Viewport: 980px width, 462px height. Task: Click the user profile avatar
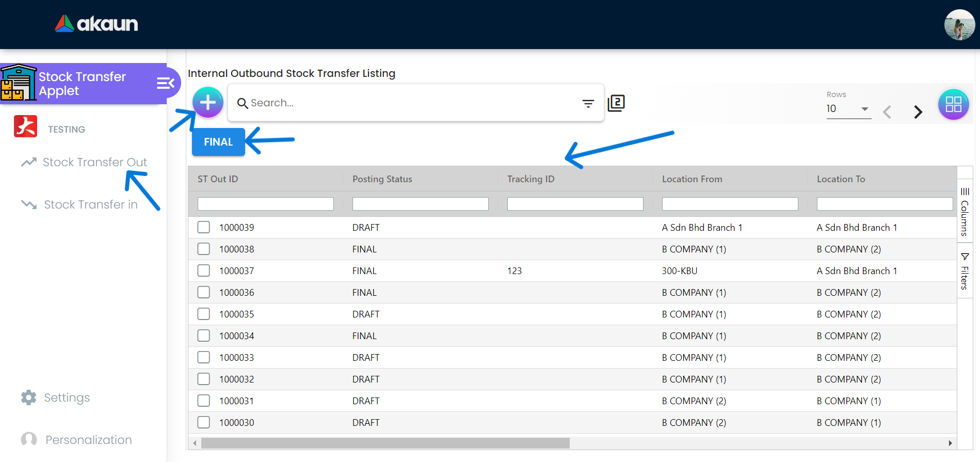tap(959, 25)
